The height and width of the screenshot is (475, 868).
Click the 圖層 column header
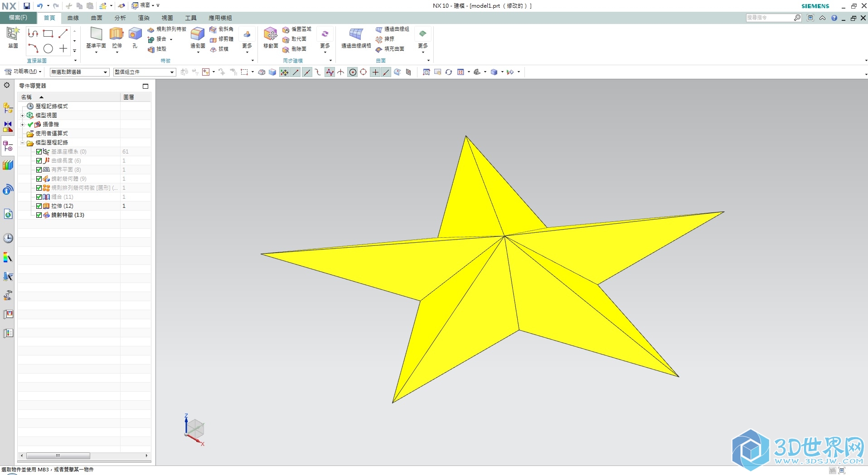136,97
